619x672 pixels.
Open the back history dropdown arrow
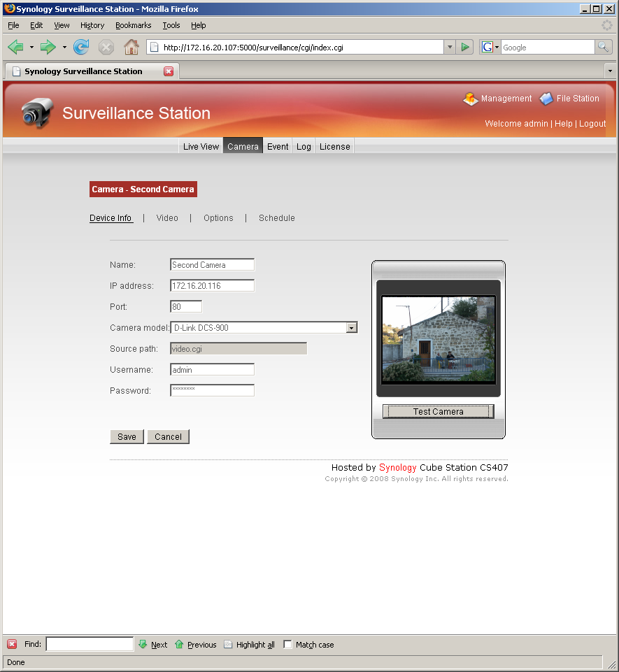[x=31, y=47]
